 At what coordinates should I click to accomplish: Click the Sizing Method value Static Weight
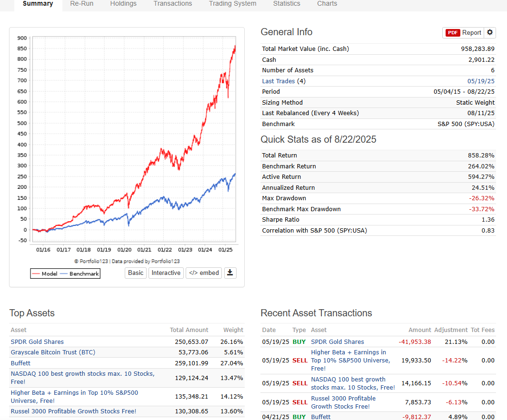click(475, 102)
